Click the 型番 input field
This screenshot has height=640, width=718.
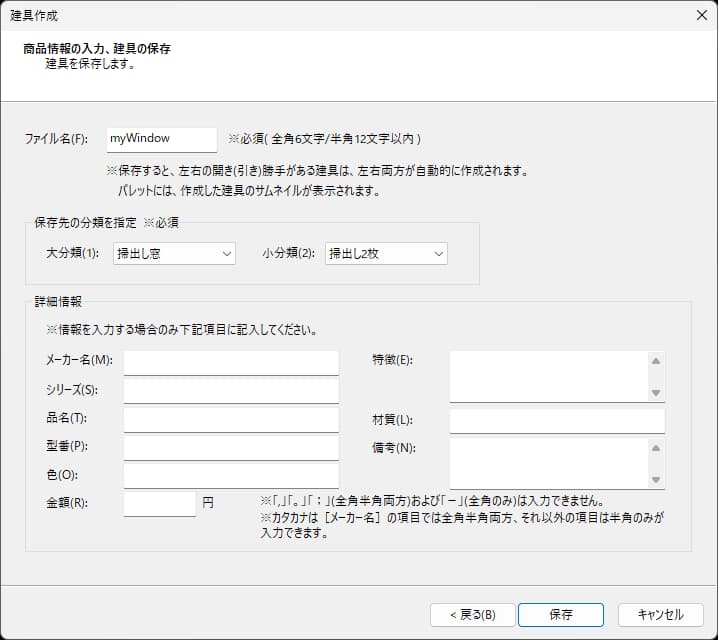coord(231,448)
